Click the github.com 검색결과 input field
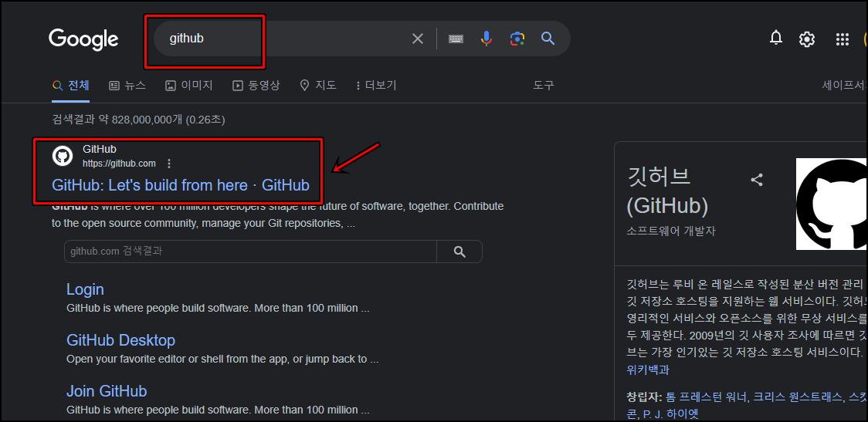This screenshot has height=422, width=868. click(x=250, y=251)
